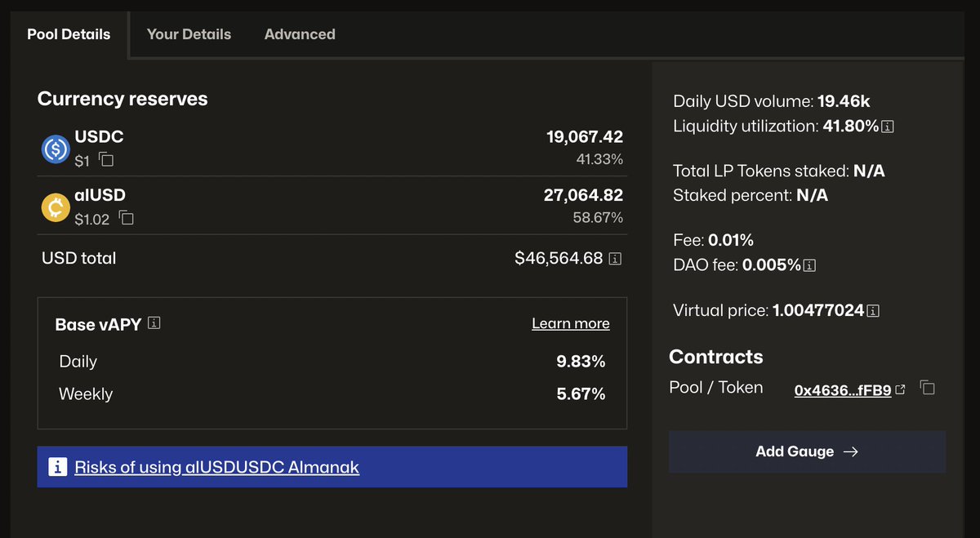Click the Daily USD volume 19.46k
The height and width of the screenshot is (538, 980).
point(844,101)
